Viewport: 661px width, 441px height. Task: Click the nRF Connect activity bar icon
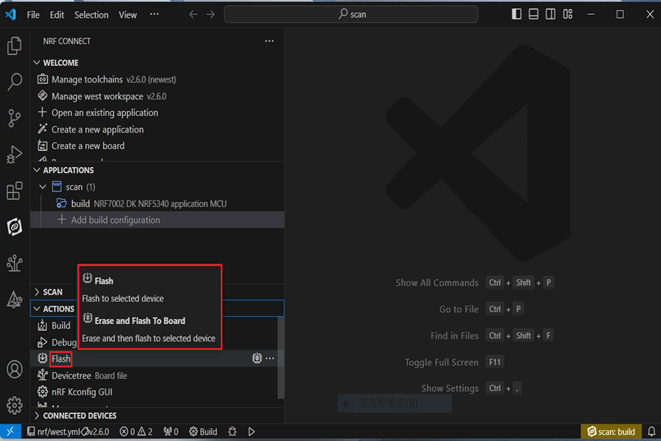click(15, 227)
